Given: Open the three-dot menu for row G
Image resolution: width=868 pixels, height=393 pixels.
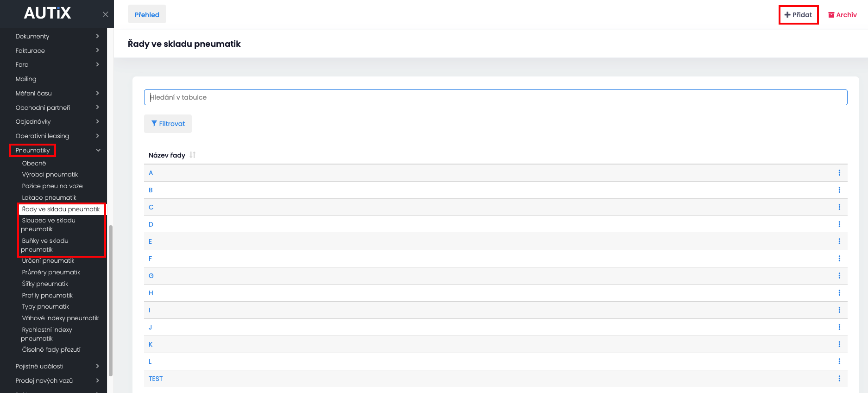Looking at the screenshot, I should [x=839, y=276].
